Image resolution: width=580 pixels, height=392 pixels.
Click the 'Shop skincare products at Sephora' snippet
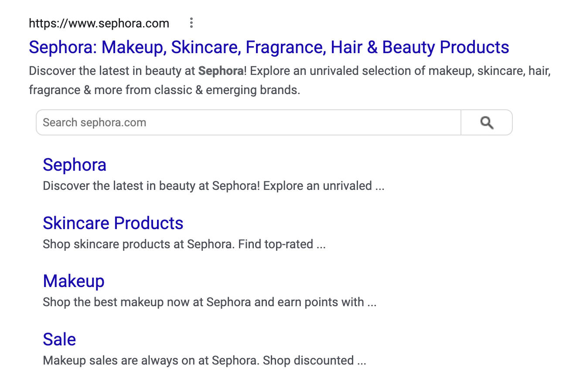coord(178,244)
